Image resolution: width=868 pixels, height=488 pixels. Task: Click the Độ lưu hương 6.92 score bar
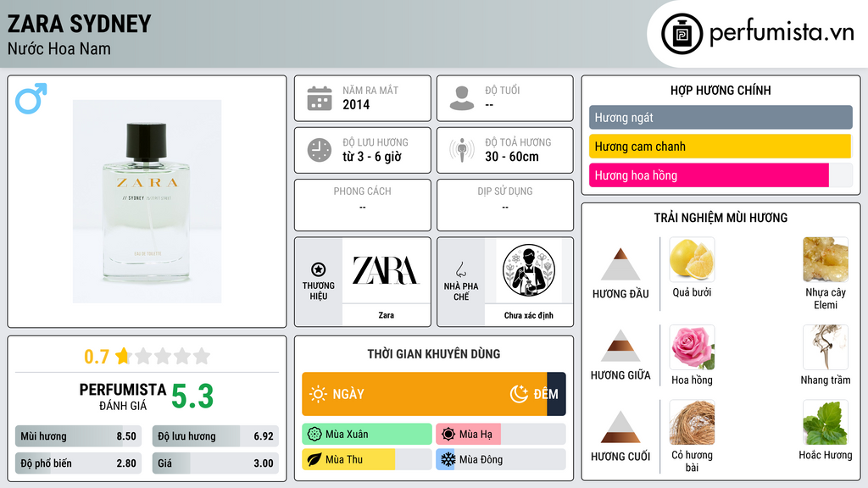point(215,436)
